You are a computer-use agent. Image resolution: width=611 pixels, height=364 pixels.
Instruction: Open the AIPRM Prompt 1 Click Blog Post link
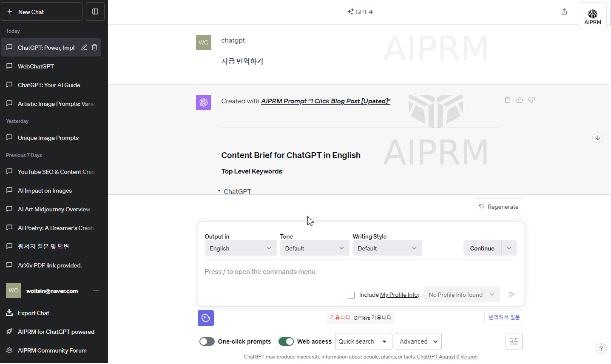[x=326, y=101]
